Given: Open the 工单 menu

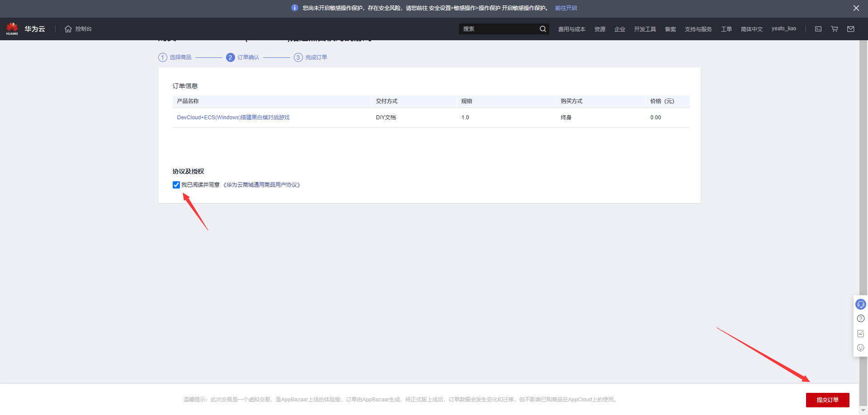Looking at the screenshot, I should (x=726, y=29).
